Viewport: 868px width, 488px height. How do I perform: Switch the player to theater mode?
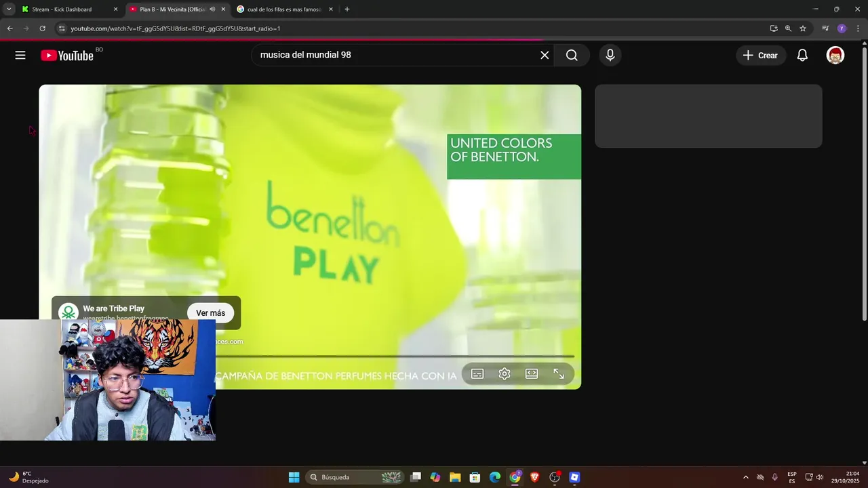[532, 374]
